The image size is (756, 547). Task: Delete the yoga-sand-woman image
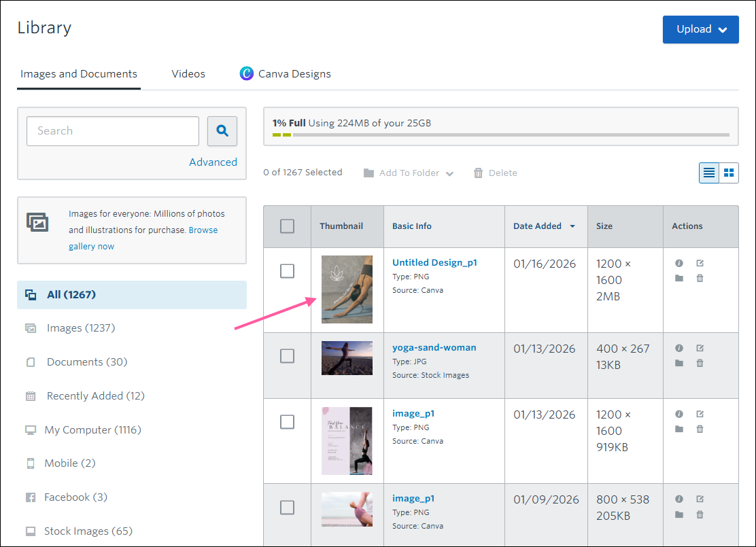click(700, 363)
